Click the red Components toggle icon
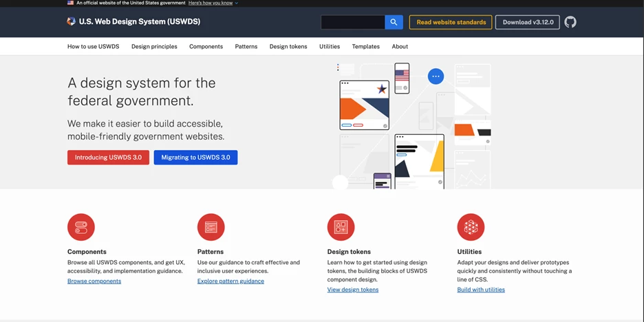 click(x=81, y=227)
